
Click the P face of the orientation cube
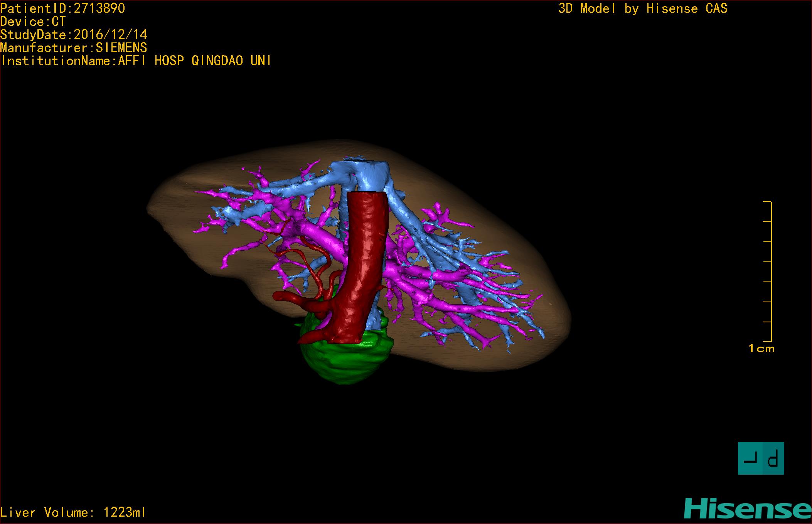773,458
